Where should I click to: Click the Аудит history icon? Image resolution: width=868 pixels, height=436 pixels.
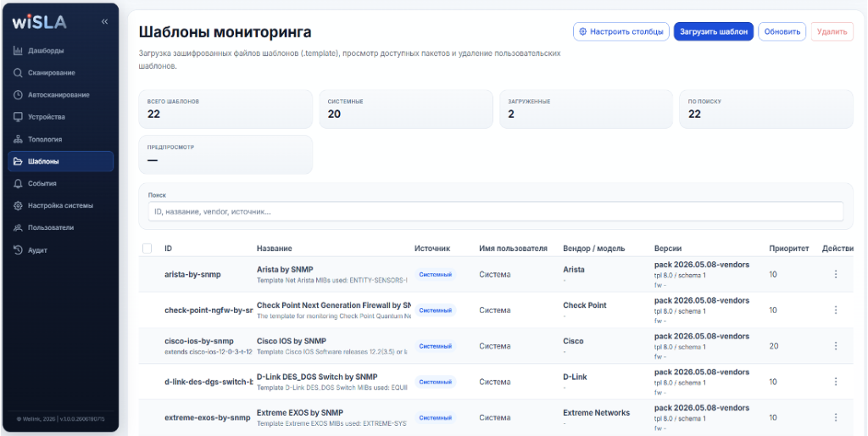click(18, 250)
